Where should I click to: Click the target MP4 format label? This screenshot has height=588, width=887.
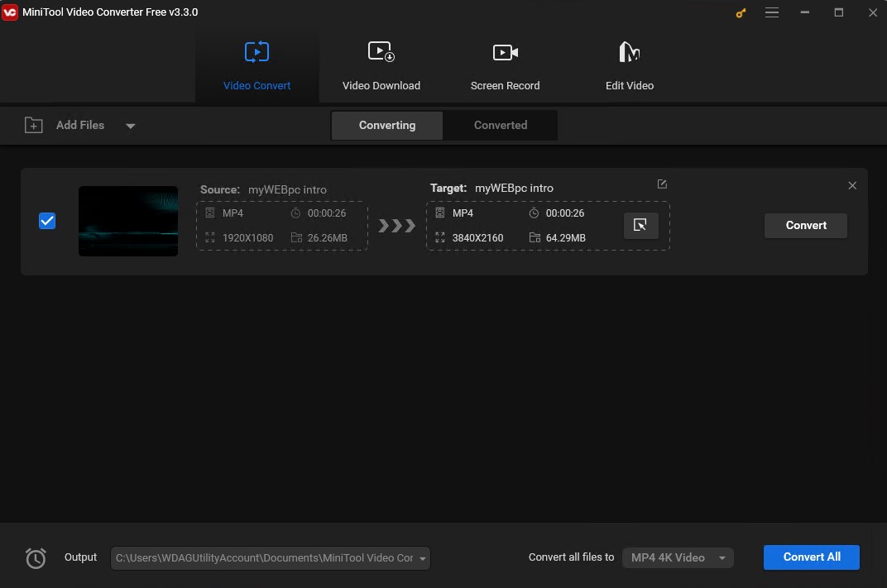pos(463,213)
